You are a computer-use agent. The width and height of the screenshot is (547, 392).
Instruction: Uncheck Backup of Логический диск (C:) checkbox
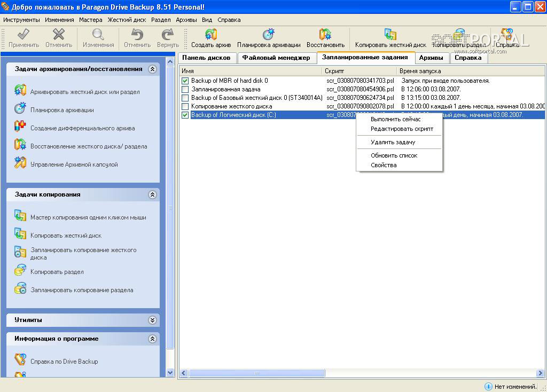(x=185, y=115)
